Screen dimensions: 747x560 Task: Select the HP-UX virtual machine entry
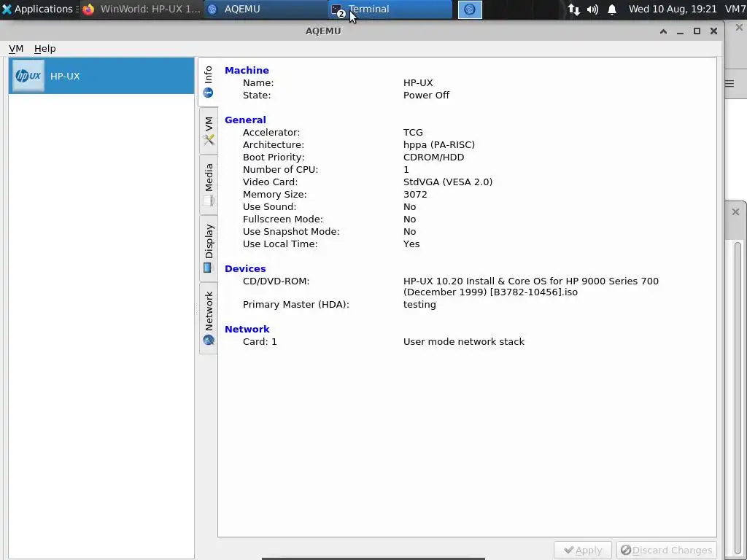tap(101, 76)
